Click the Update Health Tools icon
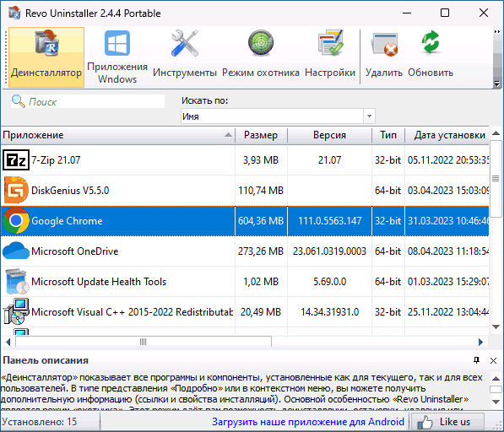 [x=17, y=281]
